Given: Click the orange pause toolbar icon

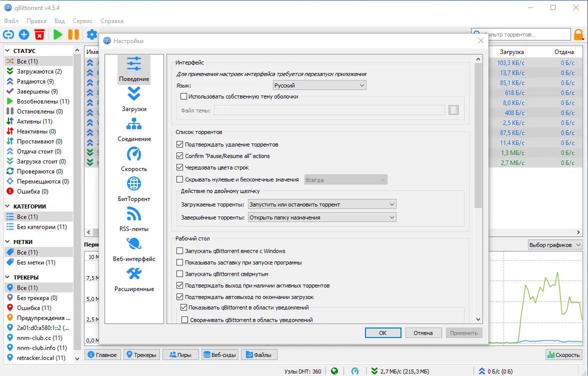Looking at the screenshot, I should (73, 35).
